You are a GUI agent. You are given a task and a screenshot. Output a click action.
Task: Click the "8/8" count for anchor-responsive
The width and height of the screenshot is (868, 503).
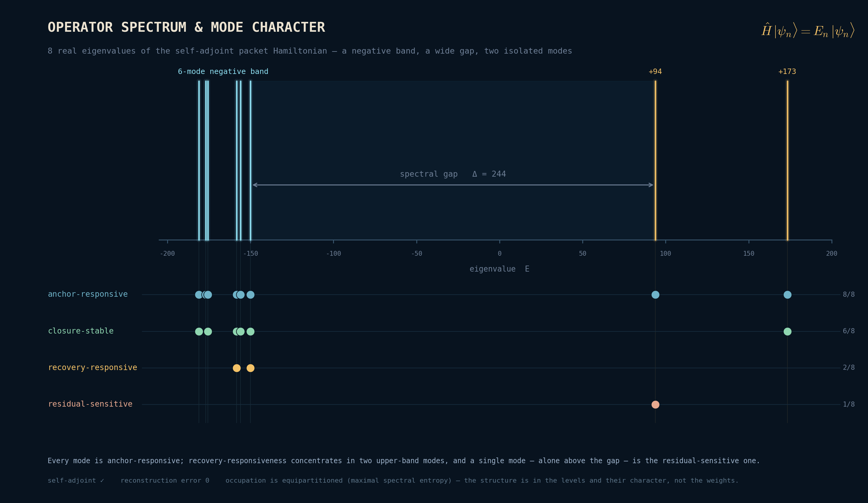[x=849, y=294]
